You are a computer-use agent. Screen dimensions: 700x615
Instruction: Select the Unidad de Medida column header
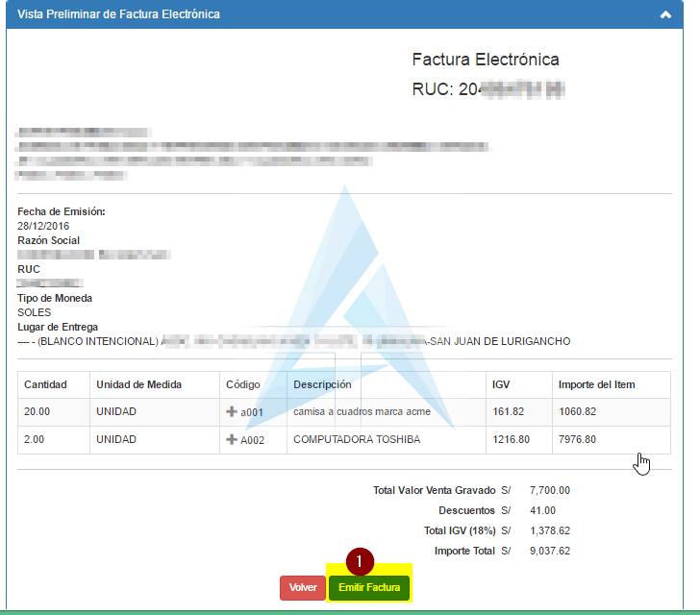[x=138, y=384]
